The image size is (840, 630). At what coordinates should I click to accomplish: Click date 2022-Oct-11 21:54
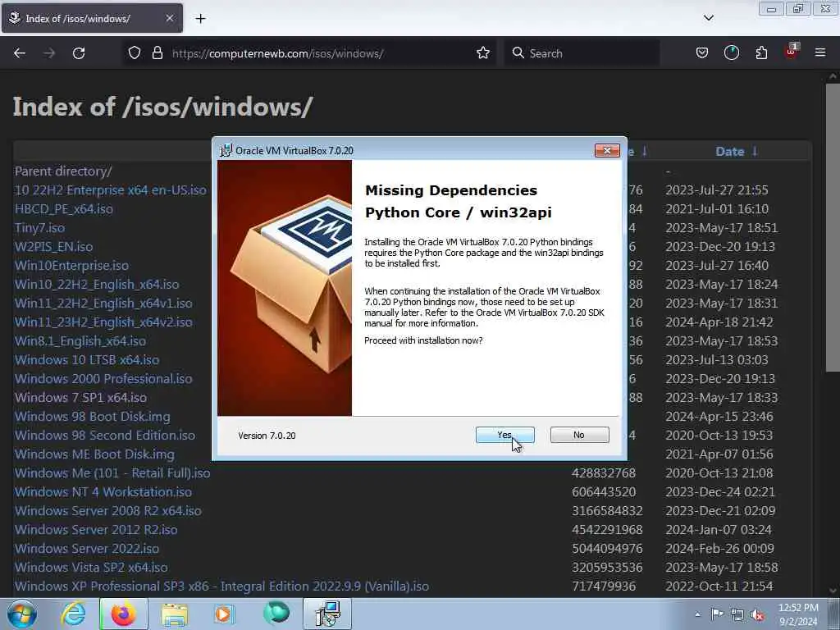(x=719, y=586)
